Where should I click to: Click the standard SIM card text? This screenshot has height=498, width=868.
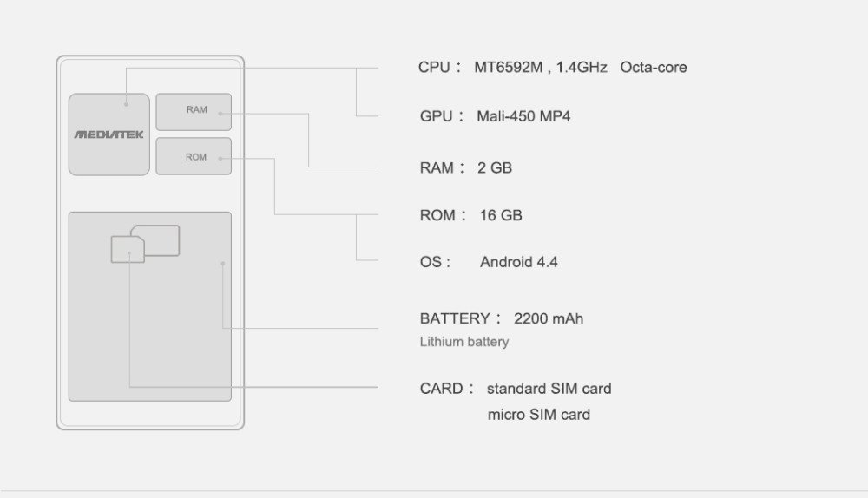click(549, 389)
